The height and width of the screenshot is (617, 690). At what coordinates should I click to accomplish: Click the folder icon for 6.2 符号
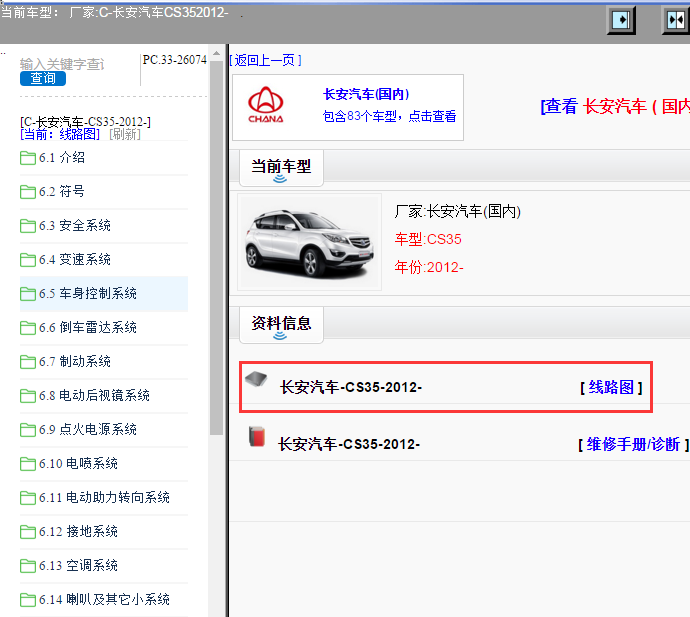click(28, 191)
